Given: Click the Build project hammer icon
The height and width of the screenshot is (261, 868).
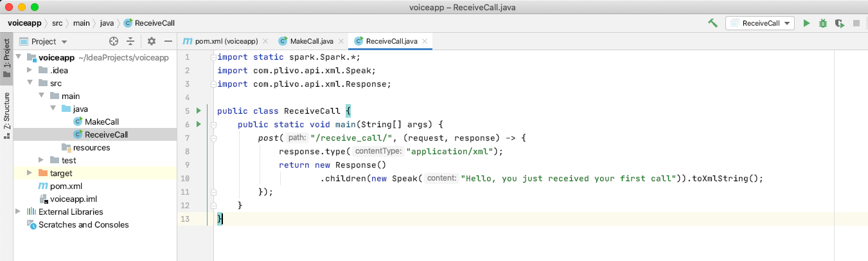Looking at the screenshot, I should tap(713, 23).
